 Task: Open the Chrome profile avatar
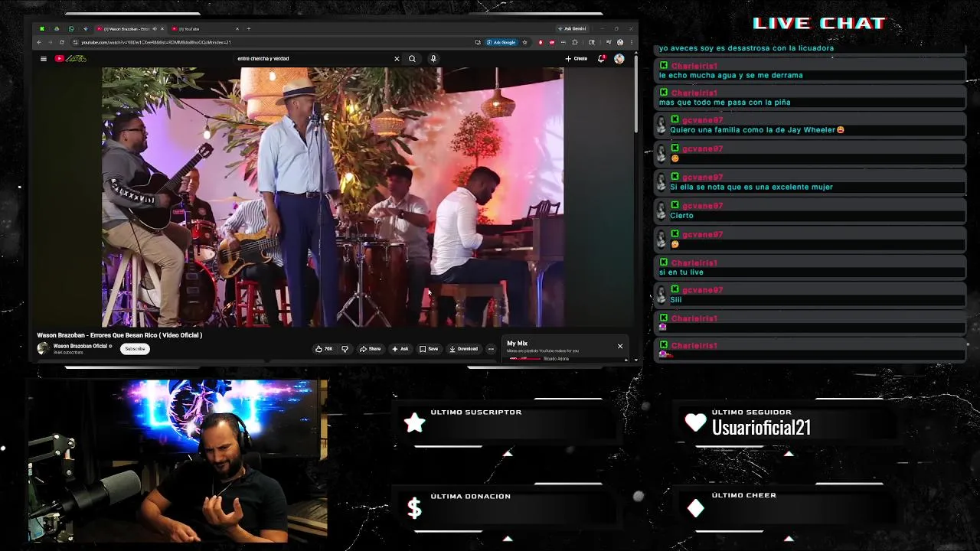(x=620, y=42)
